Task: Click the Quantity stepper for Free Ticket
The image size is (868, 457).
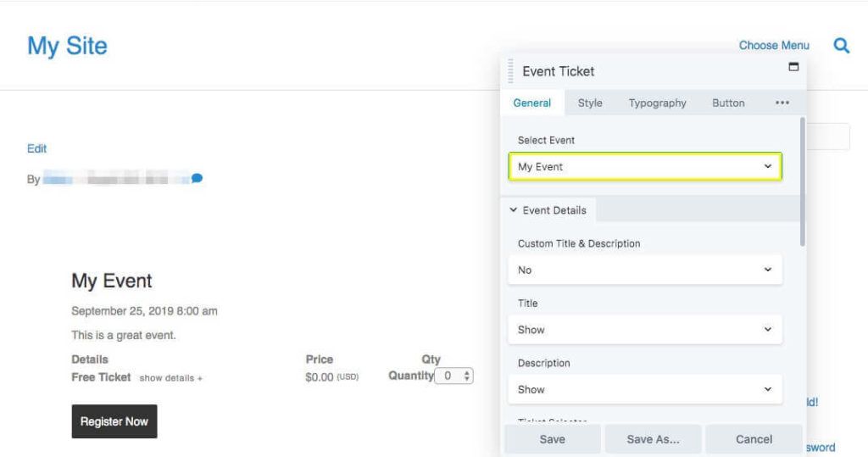Action: 454,376
